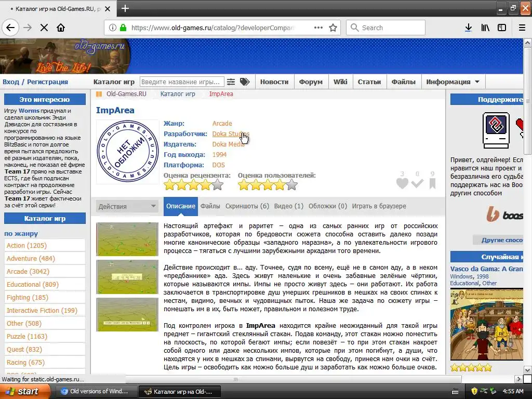Go back to the previous page
Image resolution: width=532 pixels, height=399 pixels.
click(10, 28)
